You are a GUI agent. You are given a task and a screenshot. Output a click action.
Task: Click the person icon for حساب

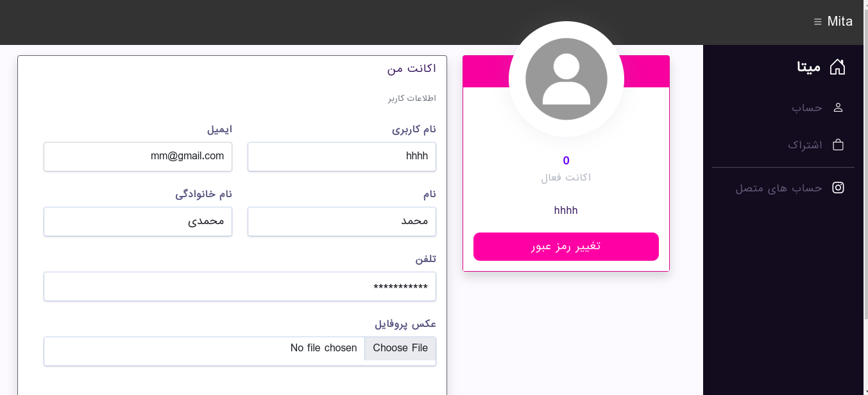tap(838, 107)
